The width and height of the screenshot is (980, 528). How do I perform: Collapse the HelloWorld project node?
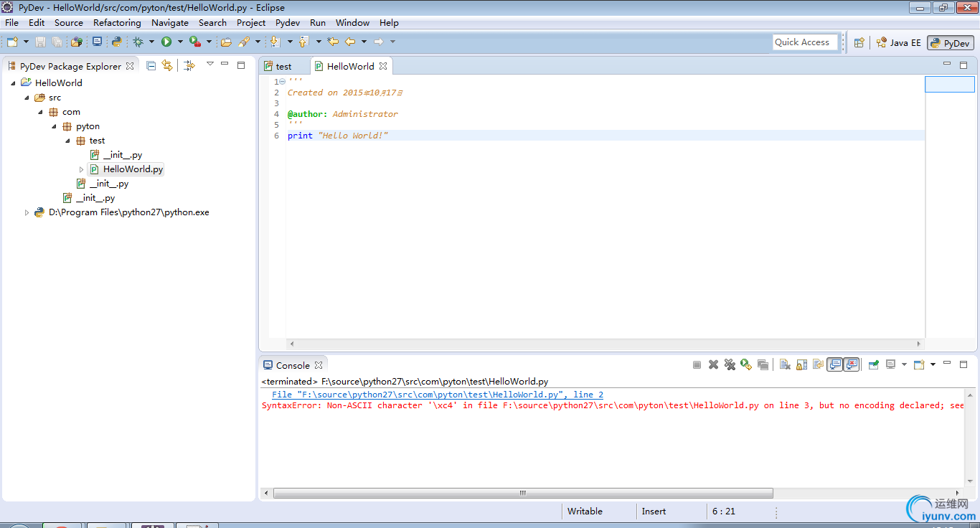coord(13,83)
